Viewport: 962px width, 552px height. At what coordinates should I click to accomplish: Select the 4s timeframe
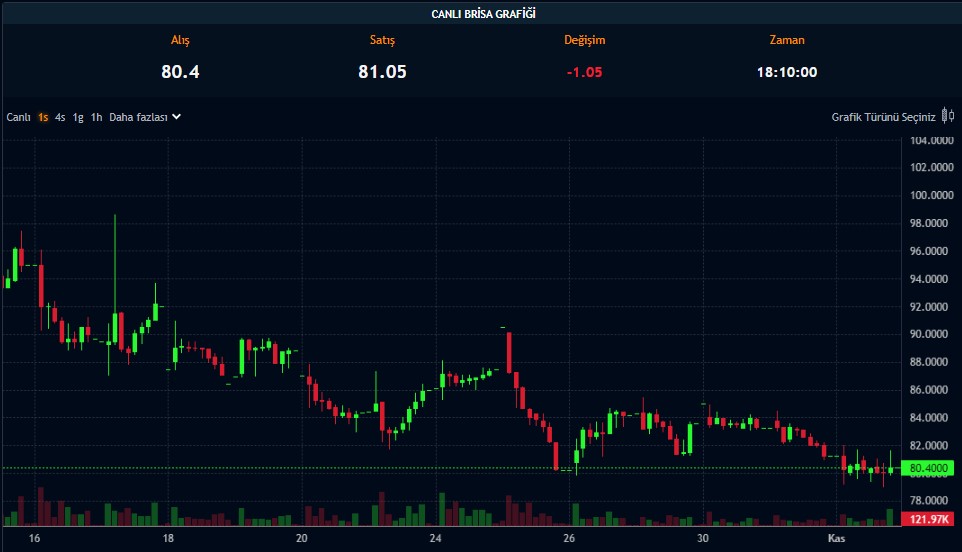point(60,117)
